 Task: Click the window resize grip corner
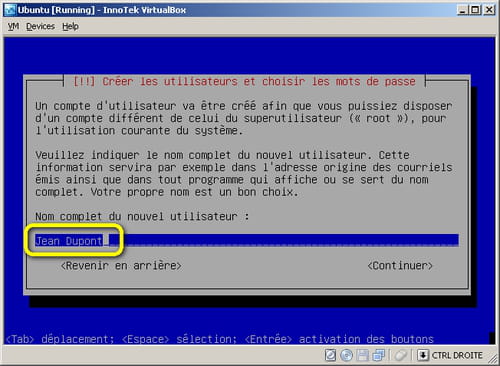point(492,359)
